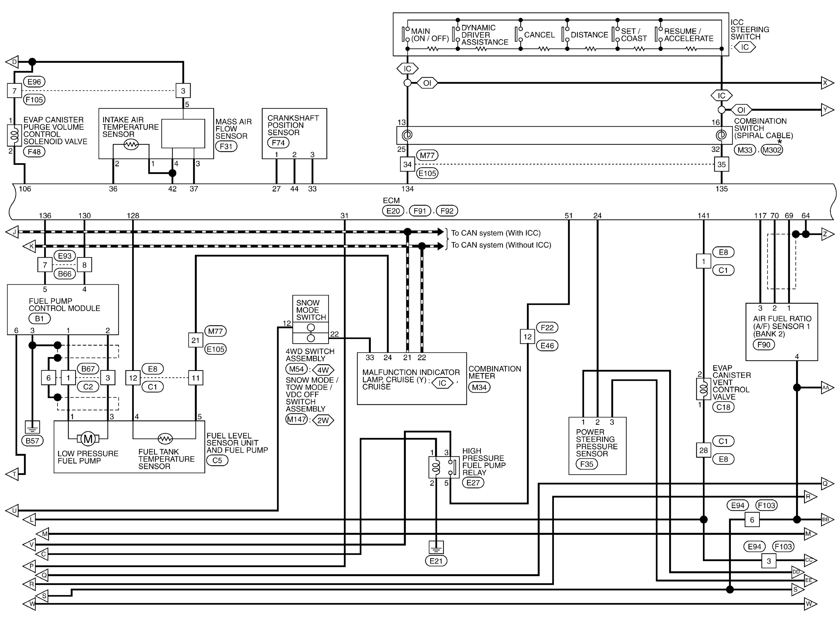The image size is (840, 620).
Task: Click the fuel tank temperature sensor resistor symbol
Action: (165, 438)
